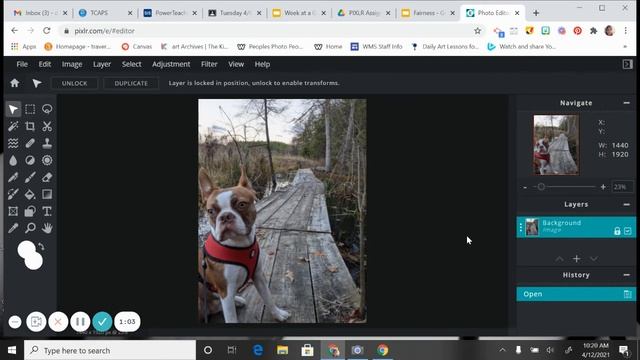The width and height of the screenshot is (640, 360).
Task: Open the Background layer options dots
Action: [520, 227]
